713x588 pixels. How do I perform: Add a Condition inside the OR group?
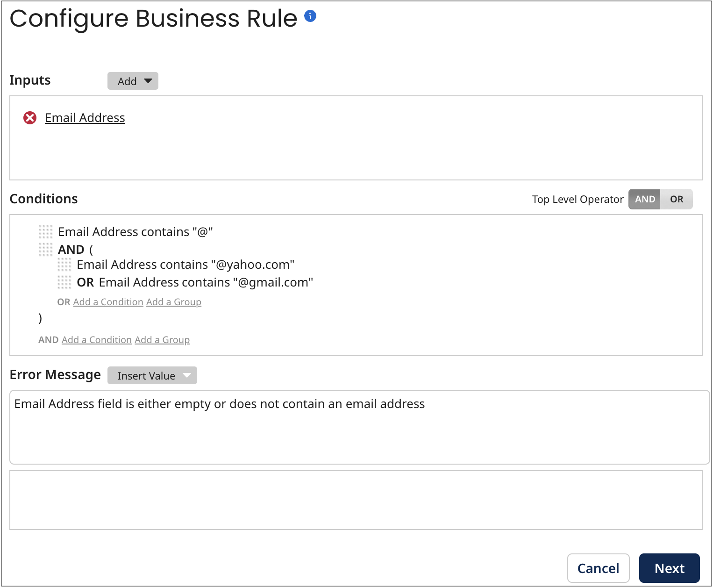pyautogui.click(x=108, y=302)
